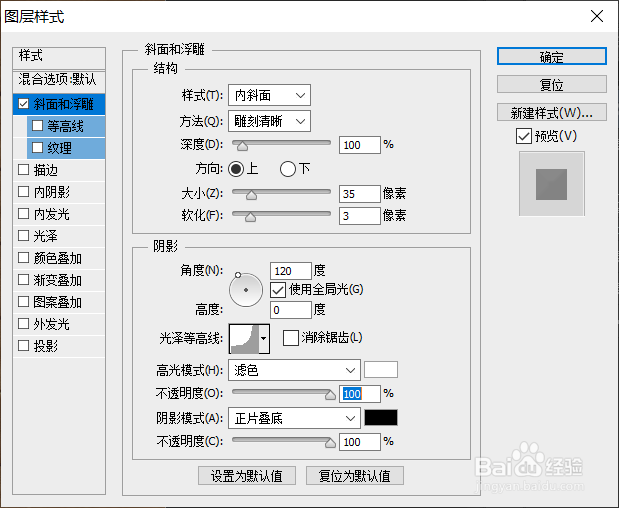Enable the 内发光 checkbox
The image size is (619, 508).
tap(24, 214)
